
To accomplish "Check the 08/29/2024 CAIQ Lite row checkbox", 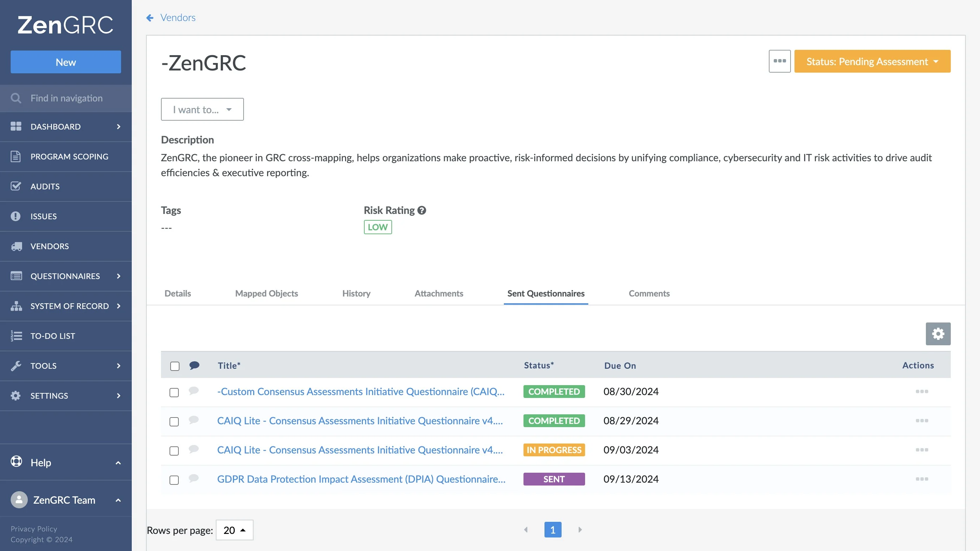I will pyautogui.click(x=174, y=422).
